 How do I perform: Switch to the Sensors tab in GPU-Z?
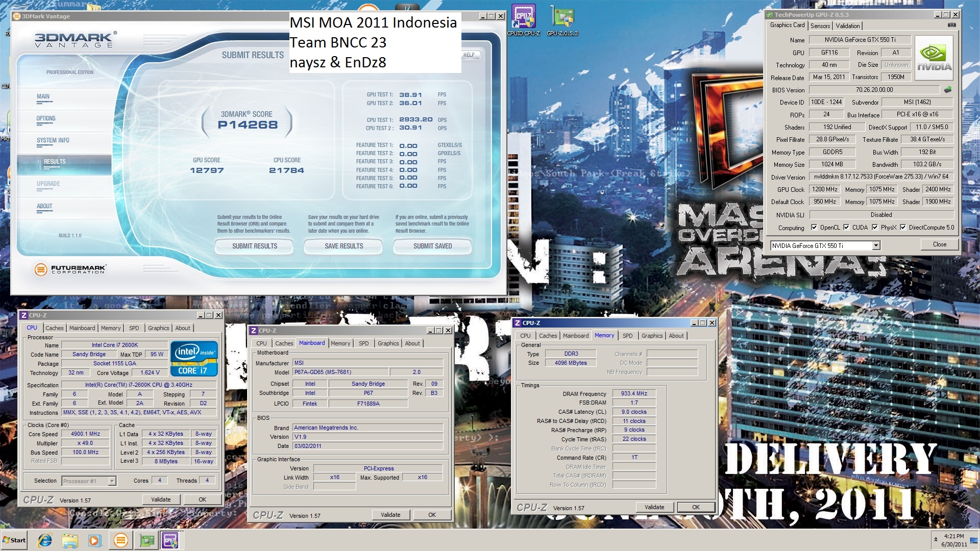tap(820, 26)
